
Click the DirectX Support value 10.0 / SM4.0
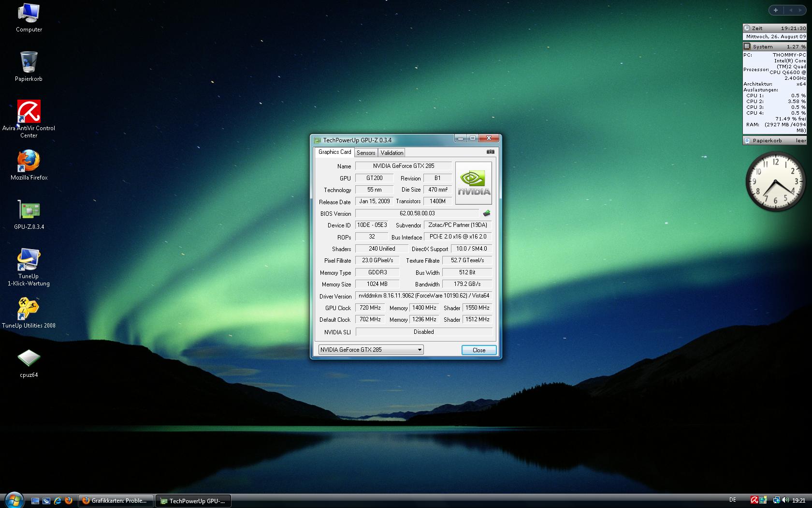pyautogui.click(x=471, y=249)
